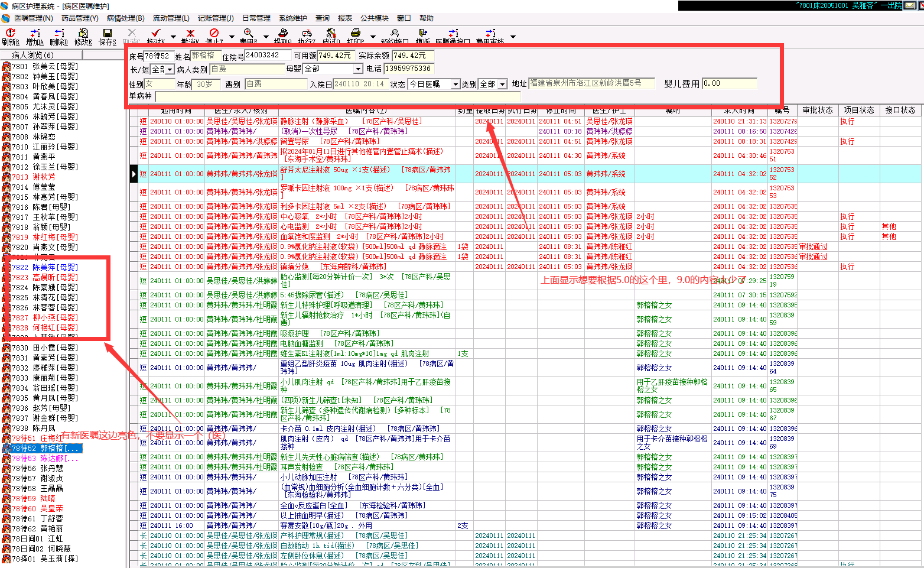The image size is (924, 568).
Task: Click the 住院号 field showing 24003242
Action: [268, 56]
